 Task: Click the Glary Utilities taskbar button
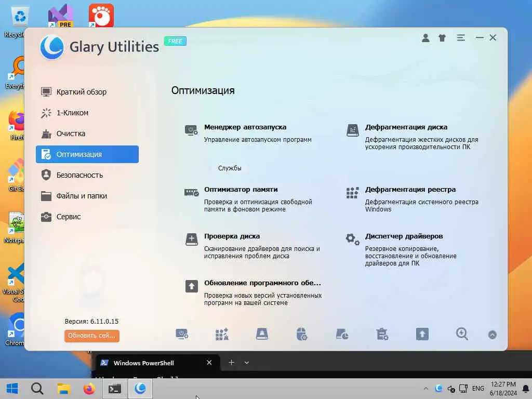140,389
